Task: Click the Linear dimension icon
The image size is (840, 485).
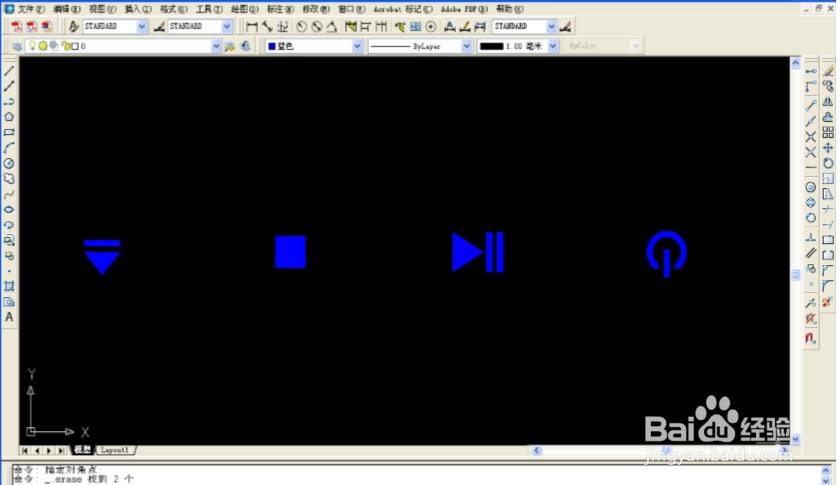Action: point(252,26)
